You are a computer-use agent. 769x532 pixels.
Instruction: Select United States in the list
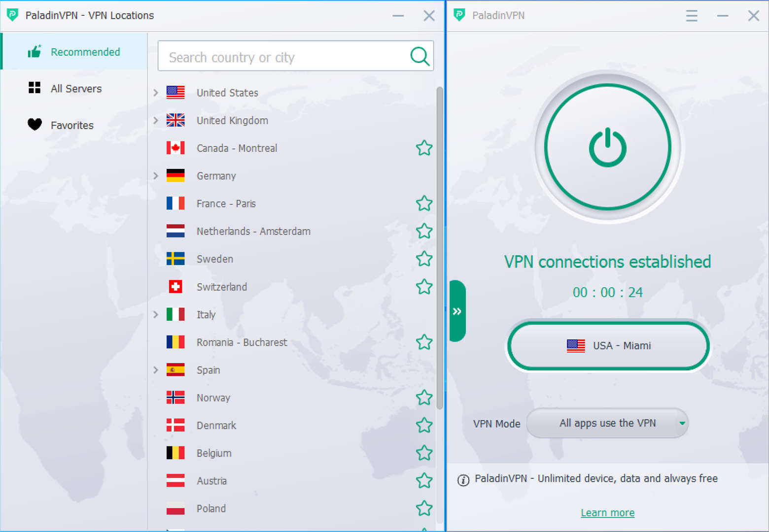point(227,93)
